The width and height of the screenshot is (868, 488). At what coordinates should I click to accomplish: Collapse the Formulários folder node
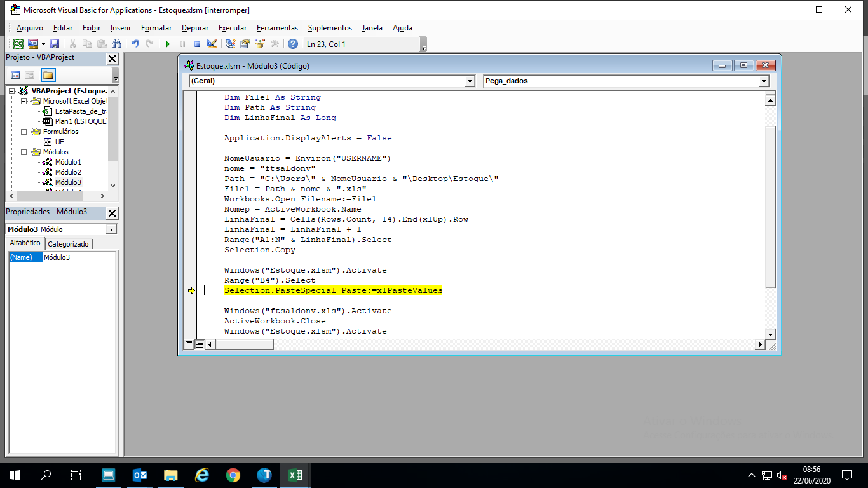(x=24, y=132)
